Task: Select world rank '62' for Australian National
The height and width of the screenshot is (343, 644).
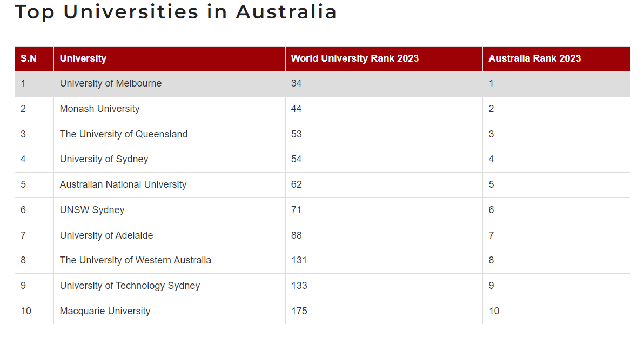Action: point(297,184)
